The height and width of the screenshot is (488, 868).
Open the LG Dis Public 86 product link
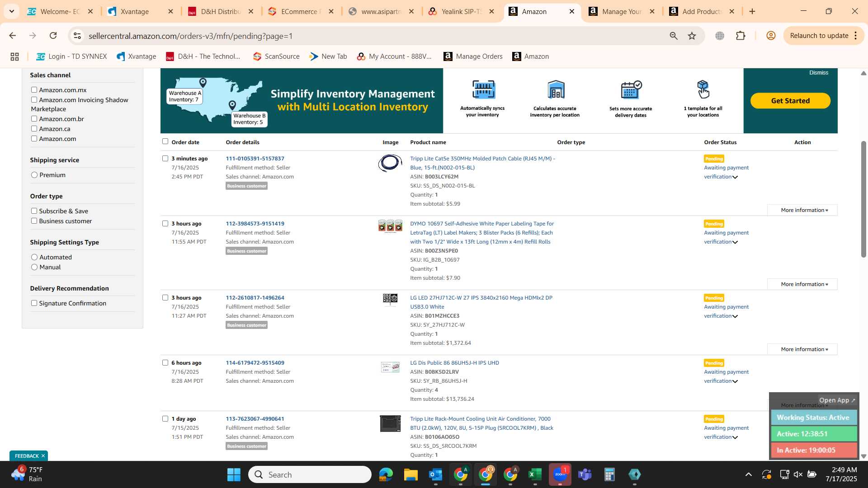(x=454, y=363)
